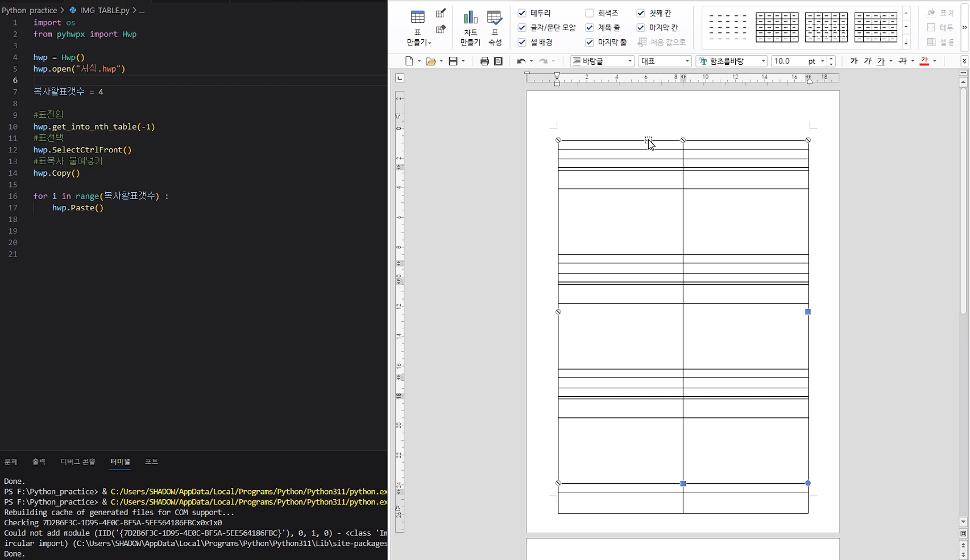Select the third table style thumbnail
The image size is (970, 560).
(826, 27)
